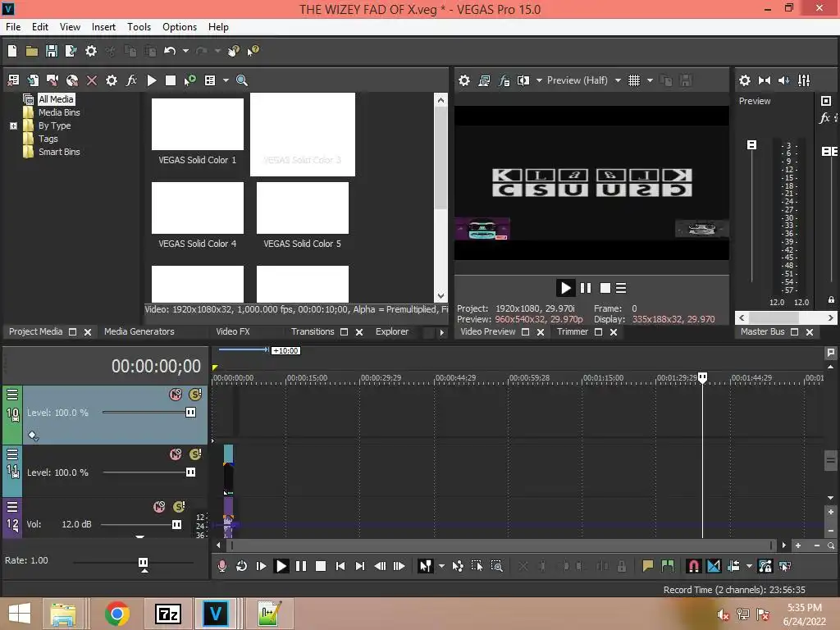Pause in the Video Preview window
Image resolution: width=840 pixels, height=630 pixels.
point(586,288)
